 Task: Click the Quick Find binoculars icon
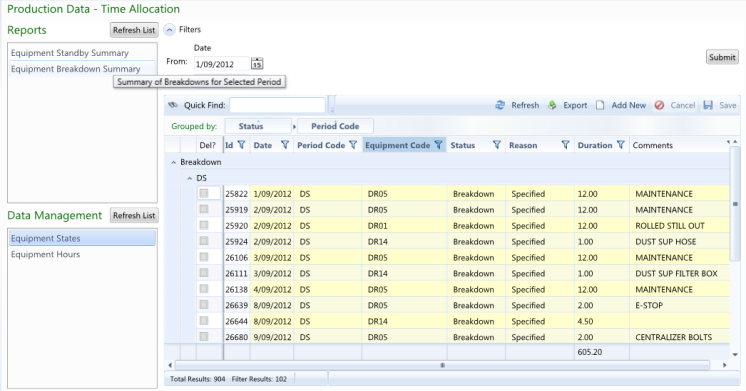pyautogui.click(x=173, y=105)
